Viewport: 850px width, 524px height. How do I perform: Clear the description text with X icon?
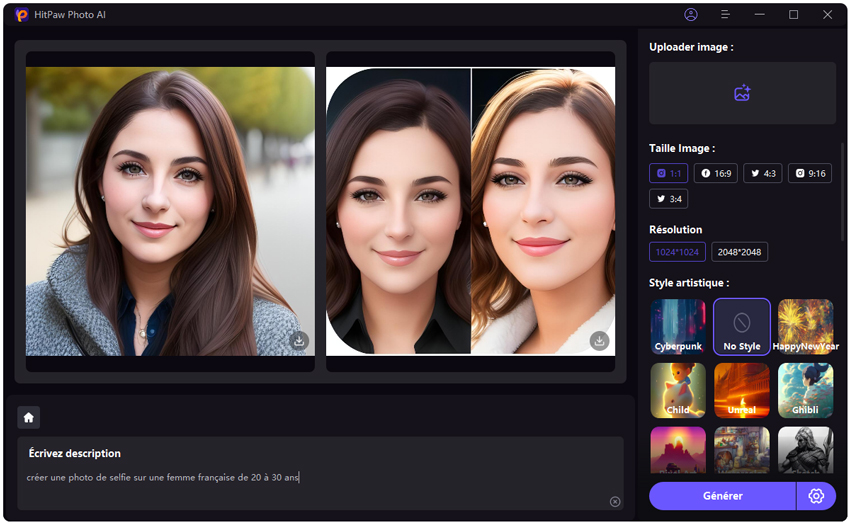pyautogui.click(x=615, y=502)
